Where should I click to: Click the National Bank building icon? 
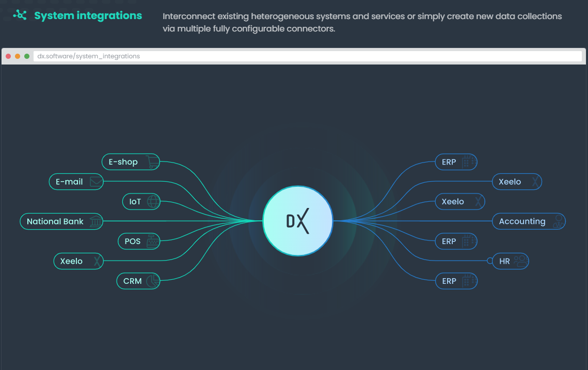coord(96,221)
